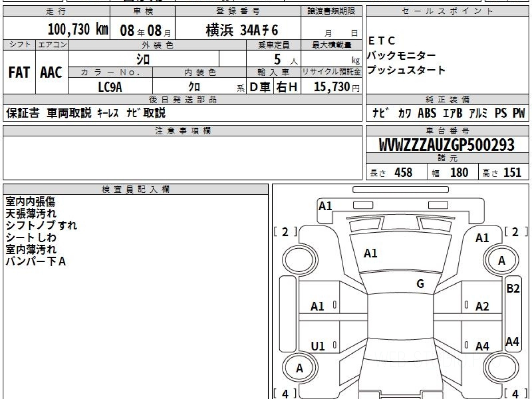Select the リサイクル預託金 header
This screenshot has width=532, height=399.
[332, 72]
